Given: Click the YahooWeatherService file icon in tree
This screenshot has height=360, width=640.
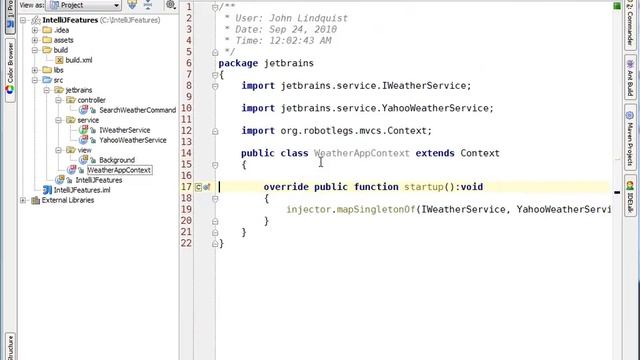Looking at the screenshot, I should pyautogui.click(x=84, y=140).
